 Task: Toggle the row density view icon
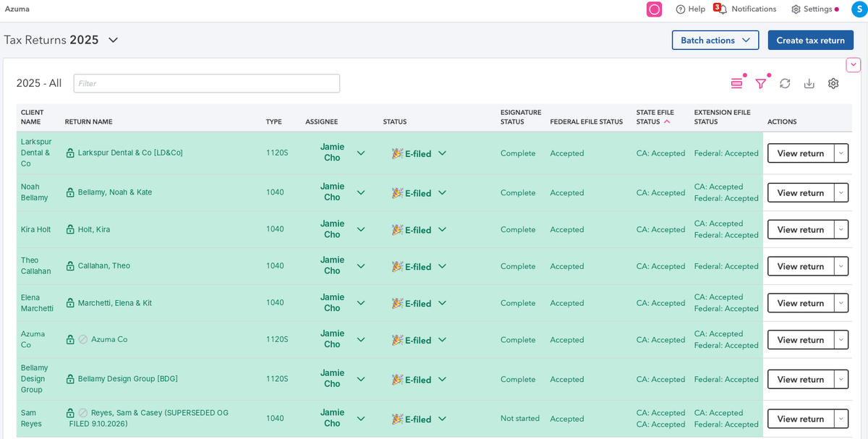736,83
